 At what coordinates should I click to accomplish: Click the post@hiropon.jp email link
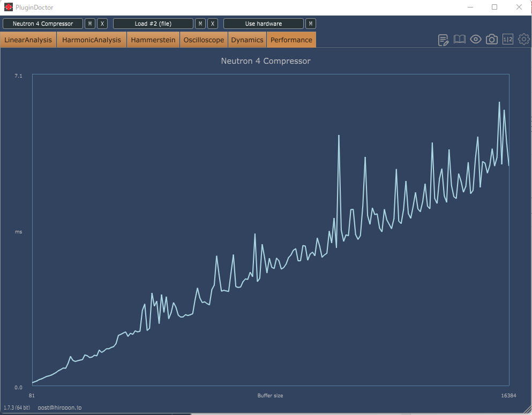59,408
